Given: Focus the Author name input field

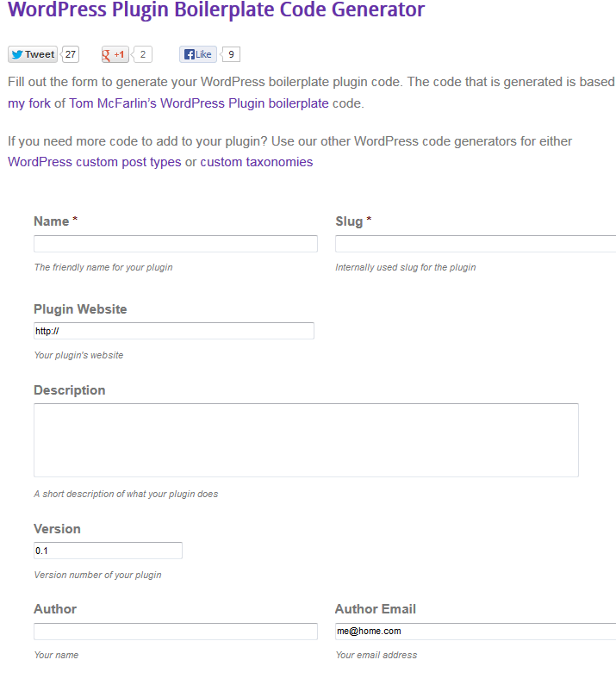Looking at the screenshot, I should point(176,631).
